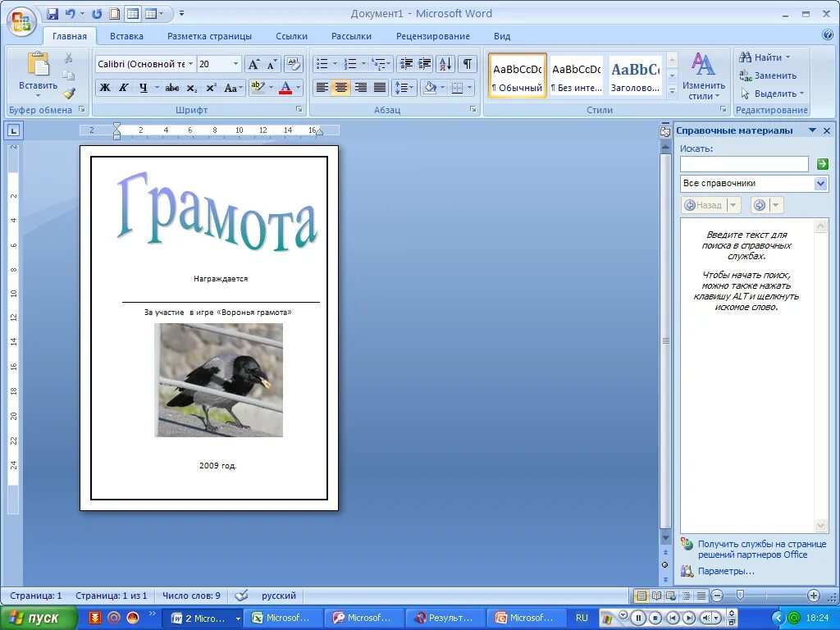This screenshot has height=630, width=840.
Task: Open the borders dropdown
Action: pos(470,87)
